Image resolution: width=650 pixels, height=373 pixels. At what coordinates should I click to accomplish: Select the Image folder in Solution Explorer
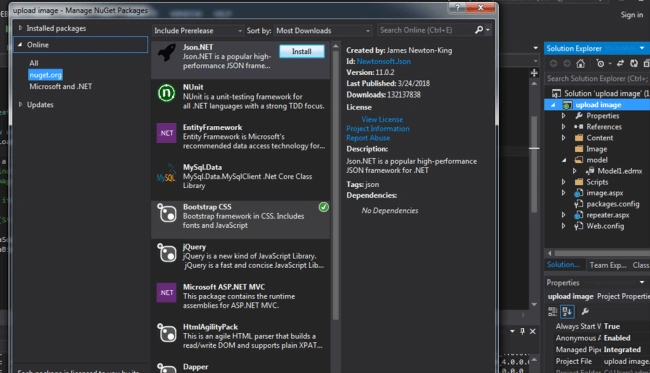click(x=597, y=149)
